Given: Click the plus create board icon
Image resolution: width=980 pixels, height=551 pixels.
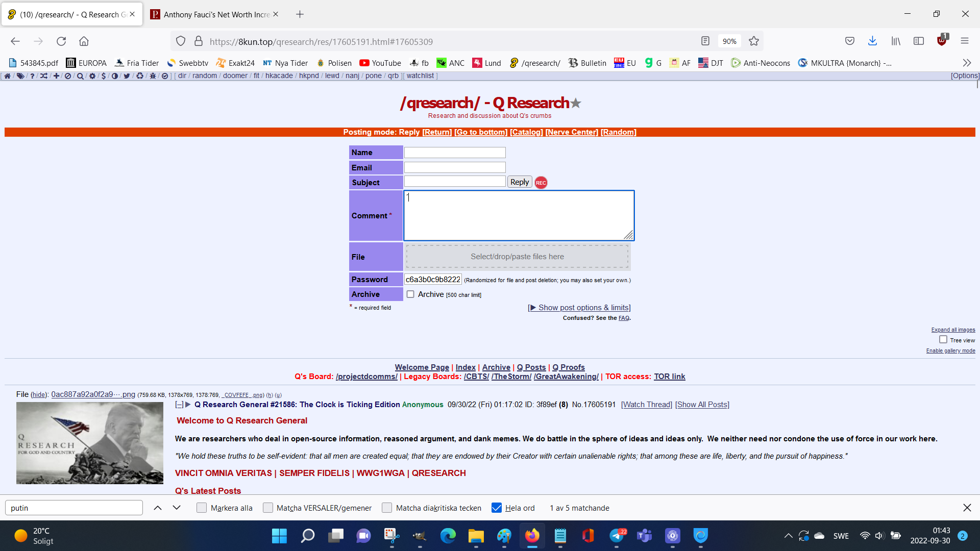Looking at the screenshot, I should [56, 76].
